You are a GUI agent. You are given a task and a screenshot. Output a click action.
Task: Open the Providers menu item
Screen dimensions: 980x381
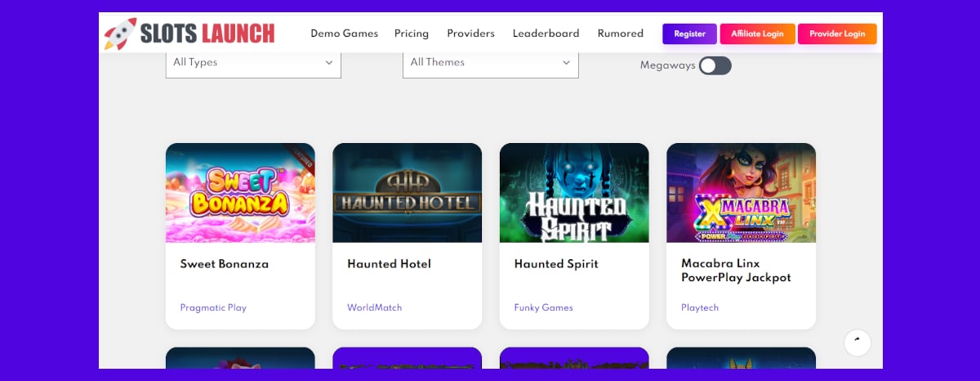pos(470,34)
